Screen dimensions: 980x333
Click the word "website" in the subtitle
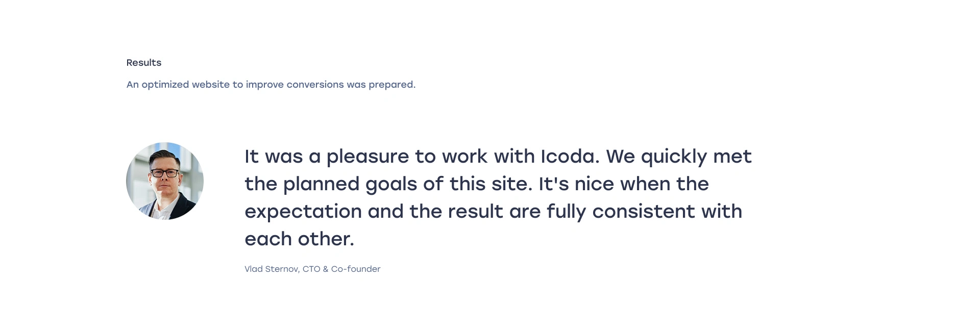(x=210, y=85)
